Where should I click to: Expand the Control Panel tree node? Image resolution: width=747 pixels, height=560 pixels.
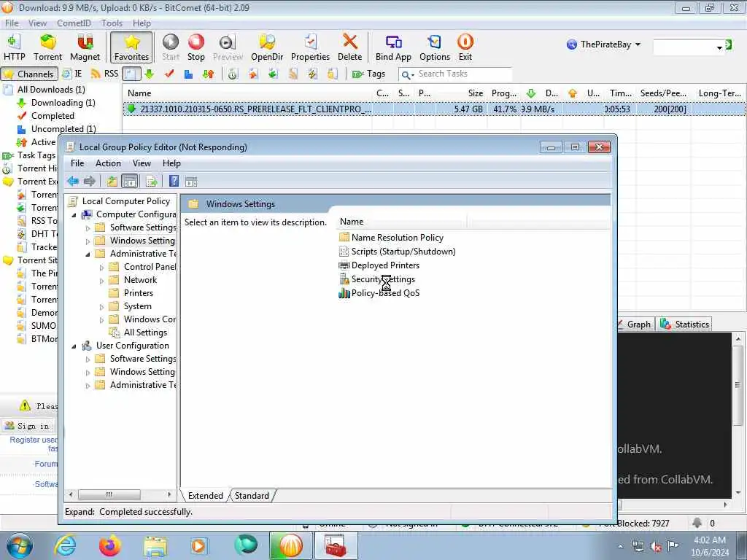click(101, 268)
